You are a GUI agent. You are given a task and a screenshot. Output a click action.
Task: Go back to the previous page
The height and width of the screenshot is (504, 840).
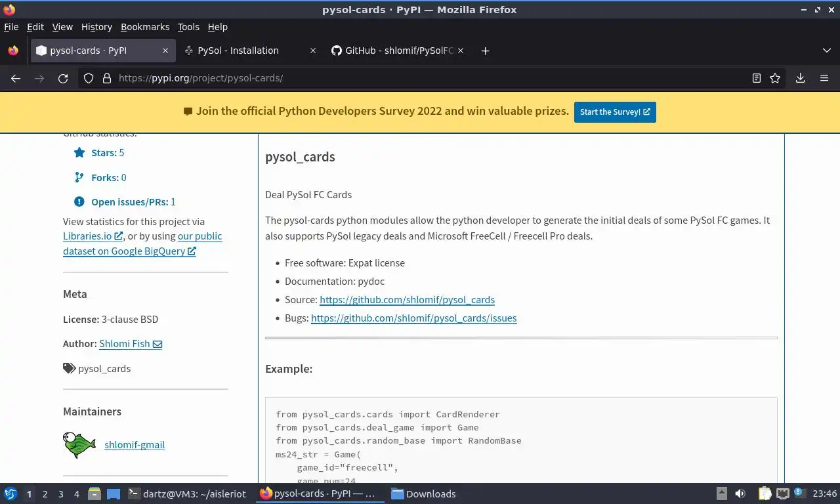point(16,78)
